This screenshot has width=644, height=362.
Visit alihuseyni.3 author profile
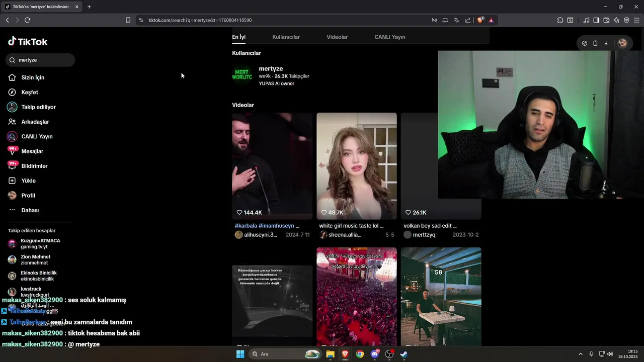(x=256, y=235)
